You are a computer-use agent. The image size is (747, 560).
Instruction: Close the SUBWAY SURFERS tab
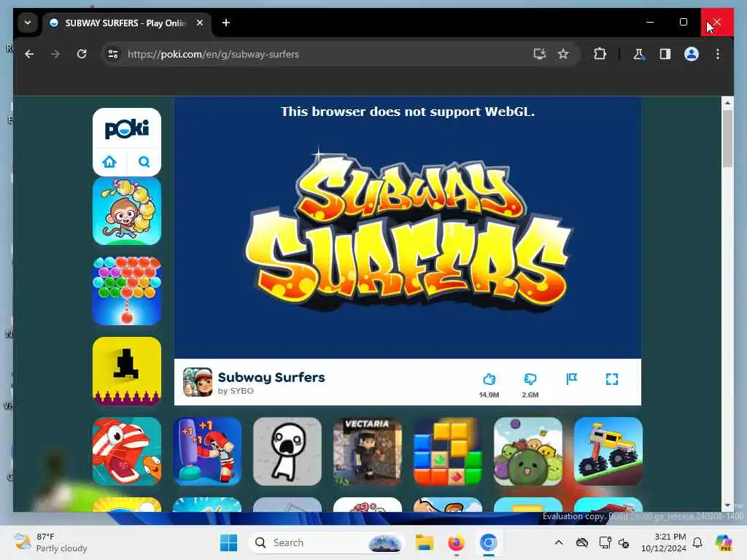click(x=200, y=23)
